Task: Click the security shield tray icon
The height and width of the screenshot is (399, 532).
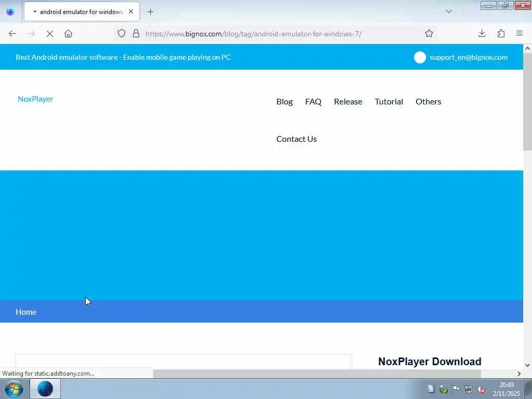Action: point(444,389)
